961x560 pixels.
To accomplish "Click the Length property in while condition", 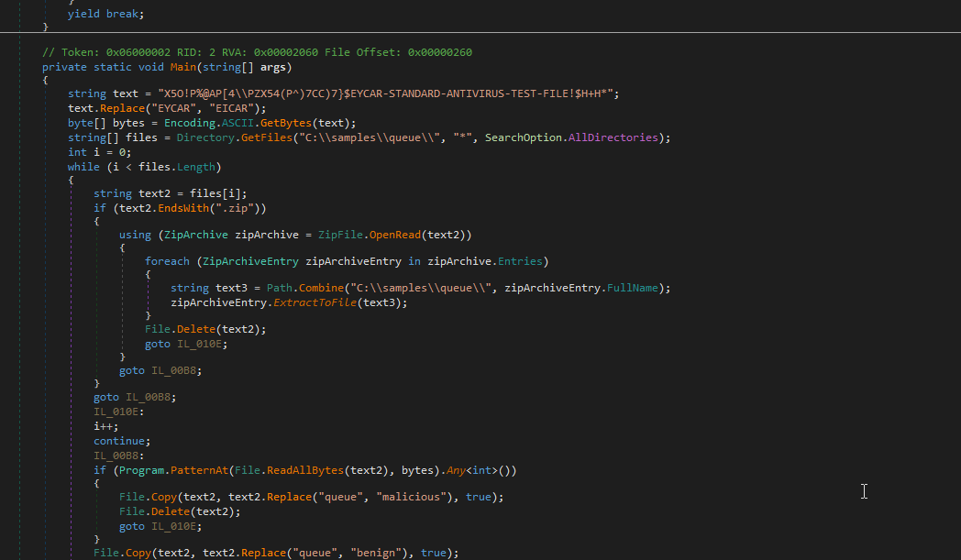I will [x=196, y=167].
